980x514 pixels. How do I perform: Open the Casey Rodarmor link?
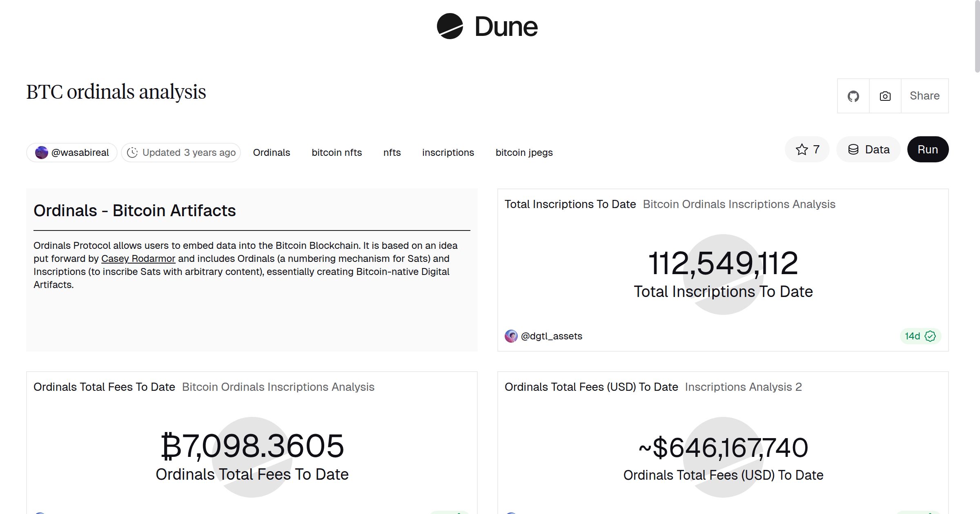tap(138, 258)
